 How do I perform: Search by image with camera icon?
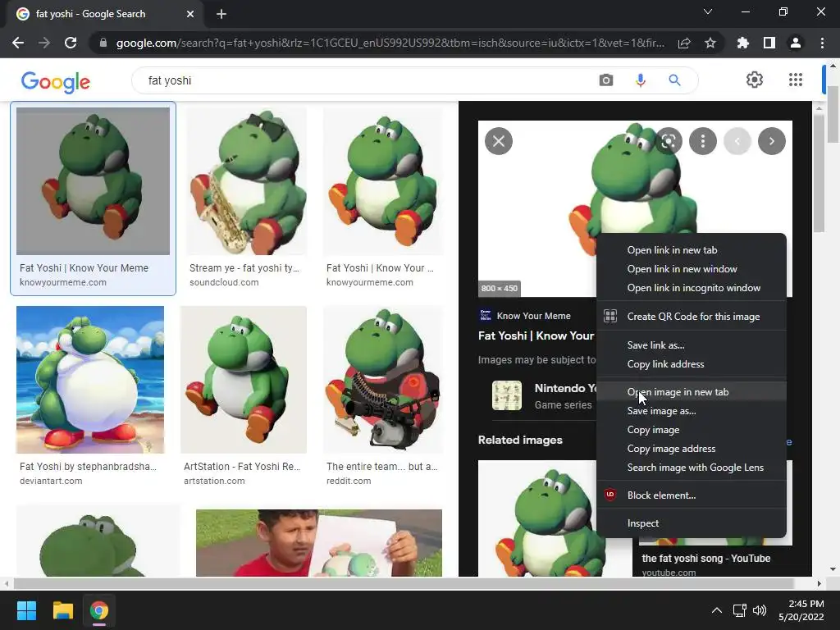606,80
